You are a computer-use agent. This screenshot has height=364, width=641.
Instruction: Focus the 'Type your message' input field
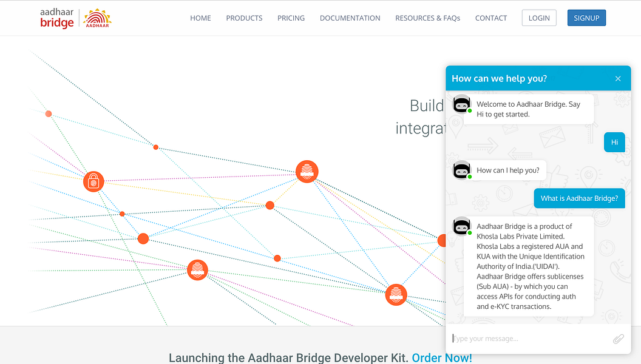[x=529, y=339]
